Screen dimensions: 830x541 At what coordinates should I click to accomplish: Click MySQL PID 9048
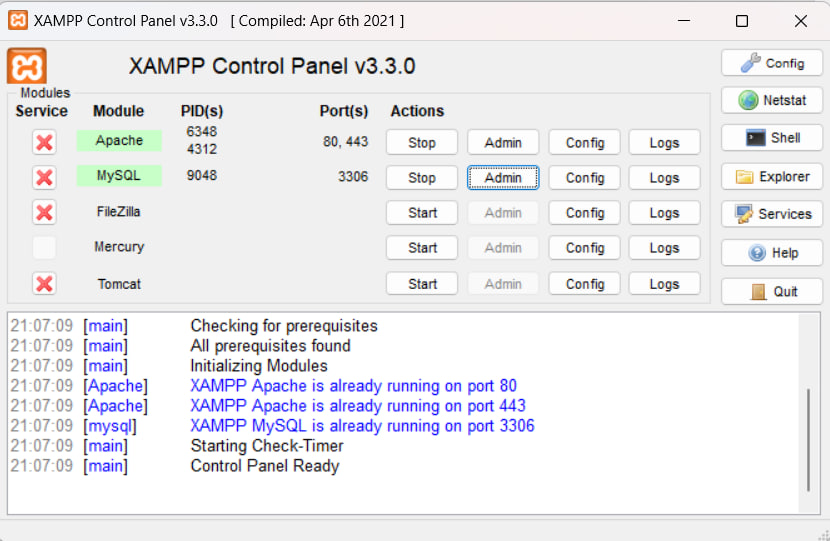(202, 175)
